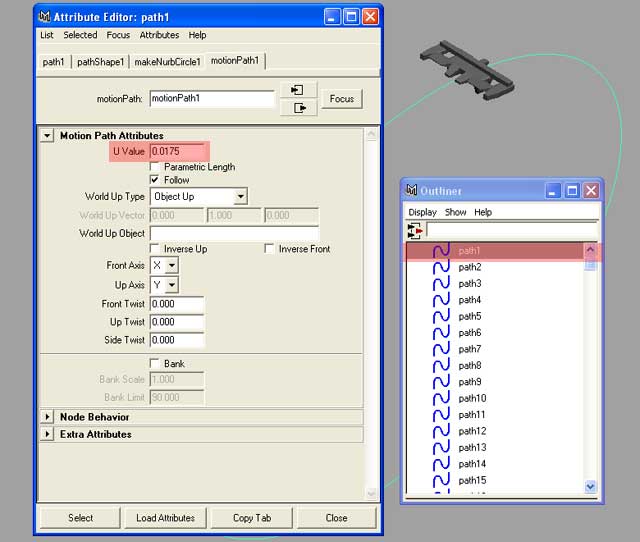Screen dimensions: 640x542
Task: Click the path5 curve icon in Outliner
Action: click(441, 316)
